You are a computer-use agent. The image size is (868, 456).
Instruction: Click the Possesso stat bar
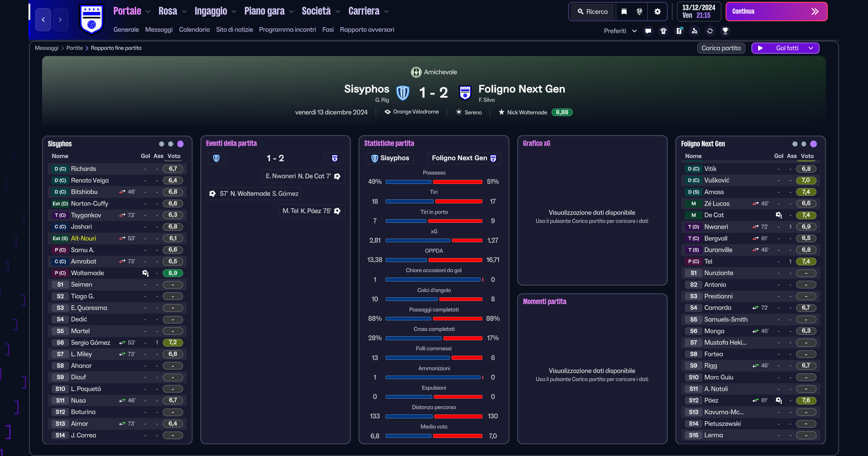coord(434,182)
